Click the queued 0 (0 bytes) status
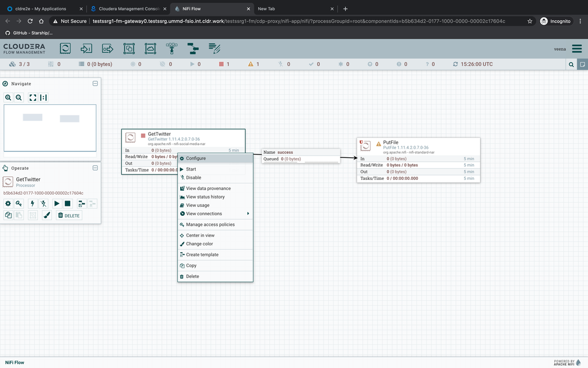 click(x=95, y=64)
